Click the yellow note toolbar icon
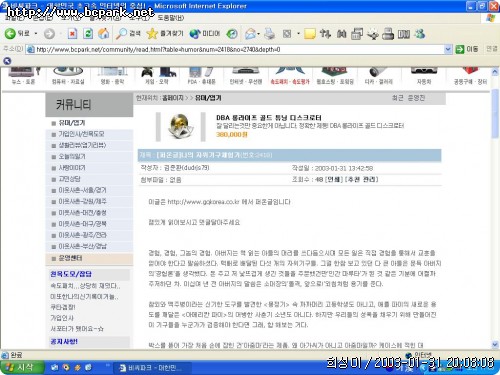Image resolution: width=500 pixels, height=375 pixels. coord(309,34)
